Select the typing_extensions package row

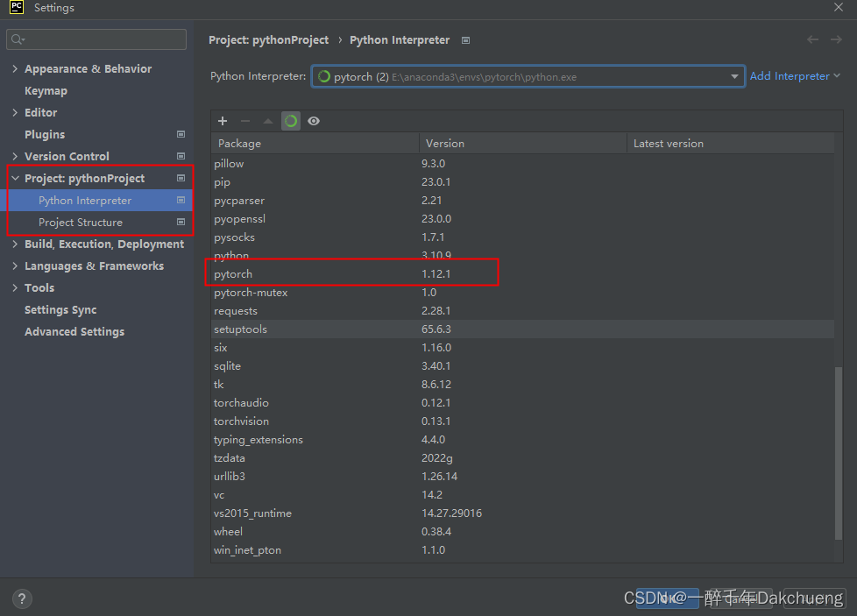(x=522, y=440)
